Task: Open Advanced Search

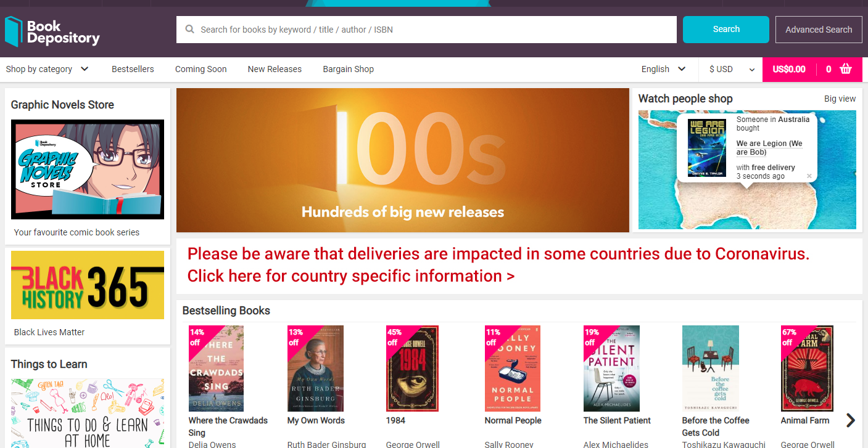Action: (x=819, y=30)
